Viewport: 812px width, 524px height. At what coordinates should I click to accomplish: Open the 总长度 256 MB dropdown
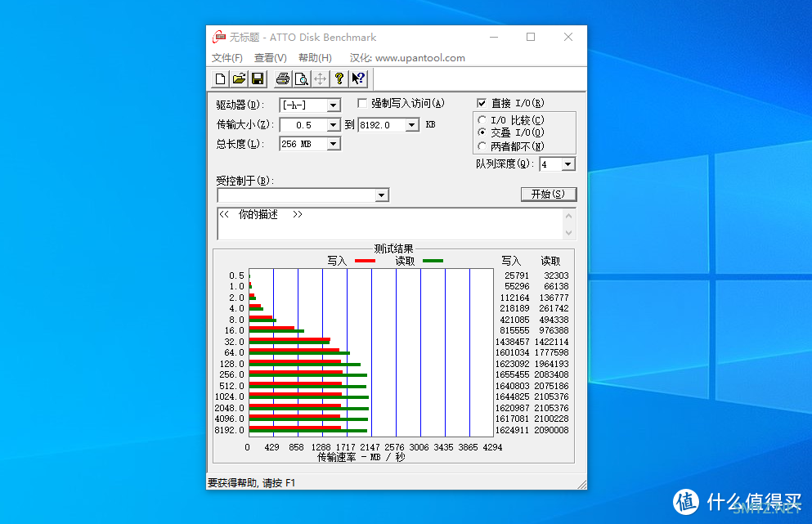point(334,144)
